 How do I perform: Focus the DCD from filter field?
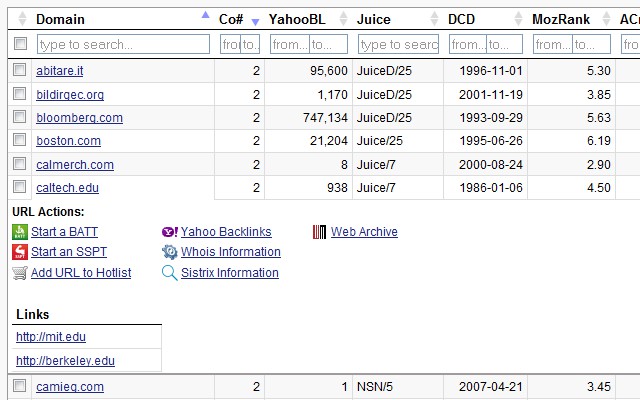468,44
